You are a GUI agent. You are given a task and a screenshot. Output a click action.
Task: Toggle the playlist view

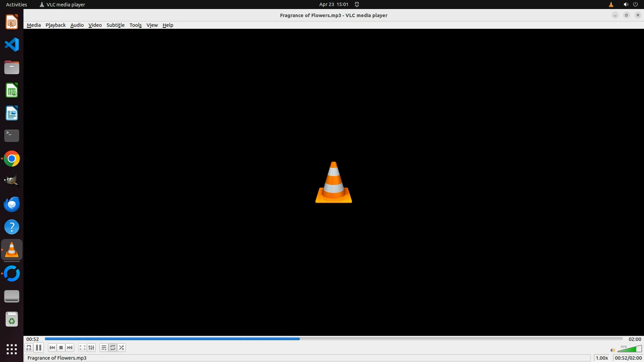point(104,348)
